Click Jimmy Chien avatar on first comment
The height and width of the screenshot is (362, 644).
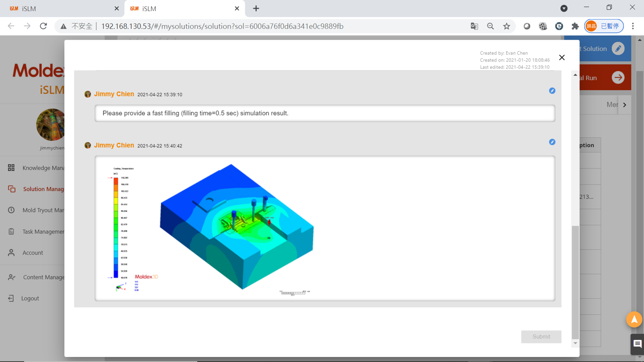pyautogui.click(x=88, y=94)
